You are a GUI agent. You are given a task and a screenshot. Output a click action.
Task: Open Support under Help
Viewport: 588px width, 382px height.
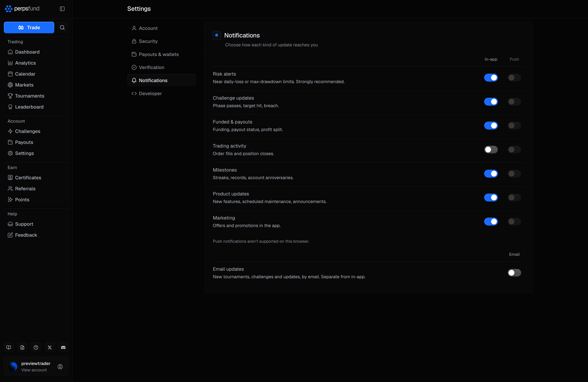pos(36,224)
